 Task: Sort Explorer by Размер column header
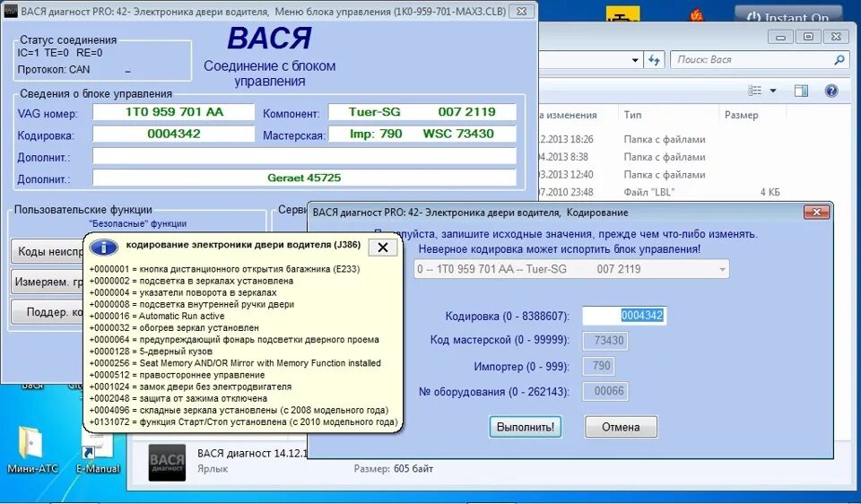point(742,115)
